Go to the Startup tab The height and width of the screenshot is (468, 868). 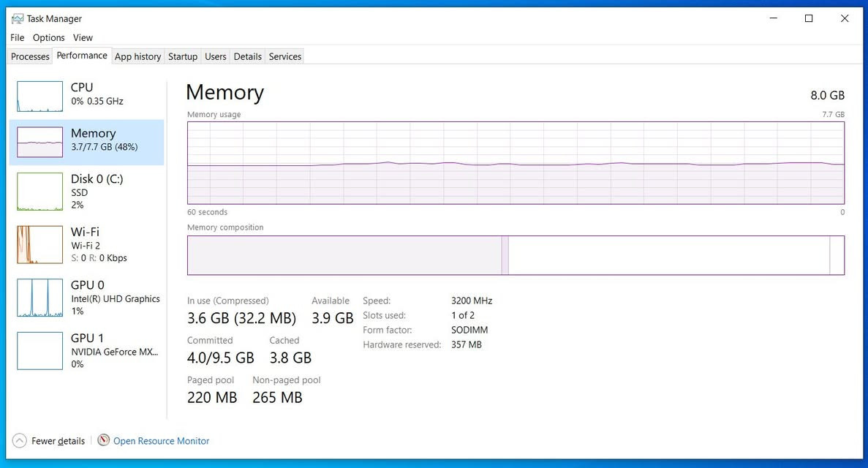tap(183, 56)
